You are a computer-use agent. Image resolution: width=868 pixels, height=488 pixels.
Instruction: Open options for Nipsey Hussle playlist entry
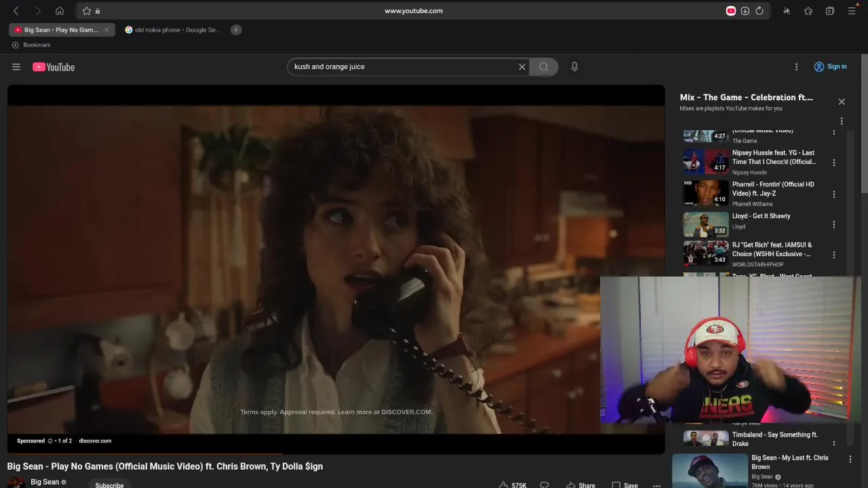point(834,163)
